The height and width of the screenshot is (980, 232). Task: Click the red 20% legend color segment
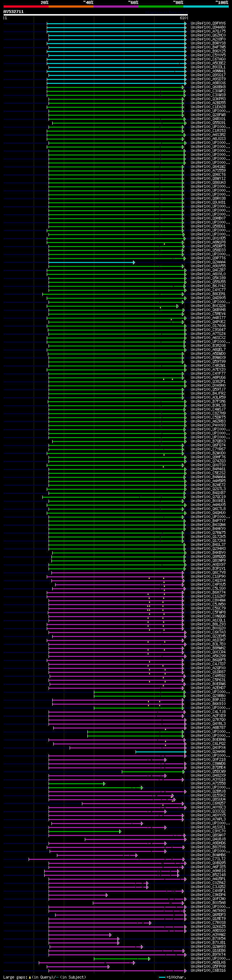pyautogui.click(x=26, y=7)
